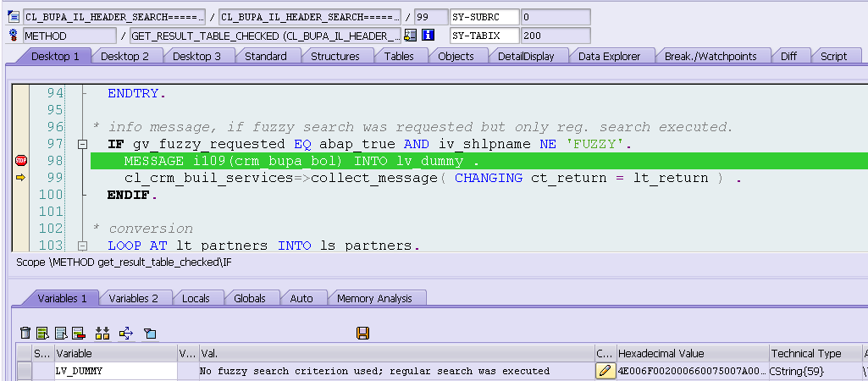Viewport: 868px width, 381px height.
Task: Click the navigate-to-source icon beside method field
Action: click(410, 36)
